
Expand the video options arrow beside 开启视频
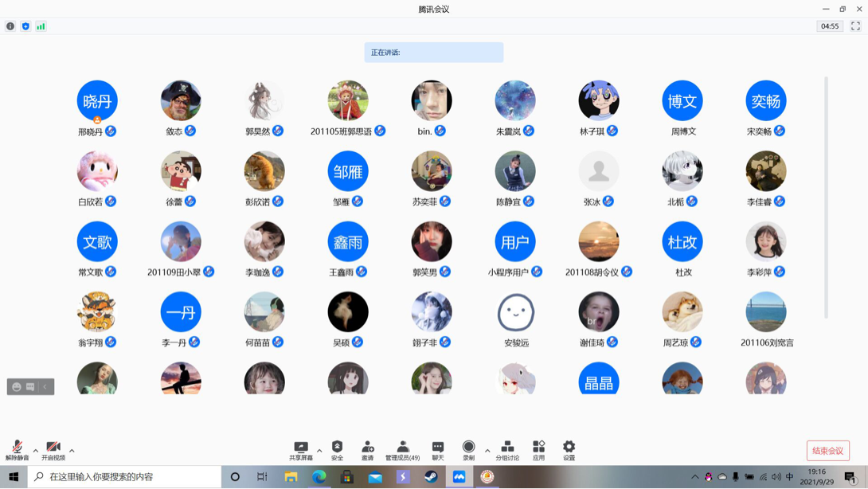(72, 451)
